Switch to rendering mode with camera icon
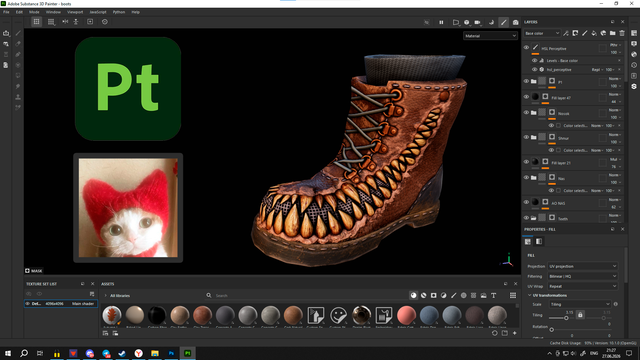Screen dimensions: 640x360 pos(516,22)
